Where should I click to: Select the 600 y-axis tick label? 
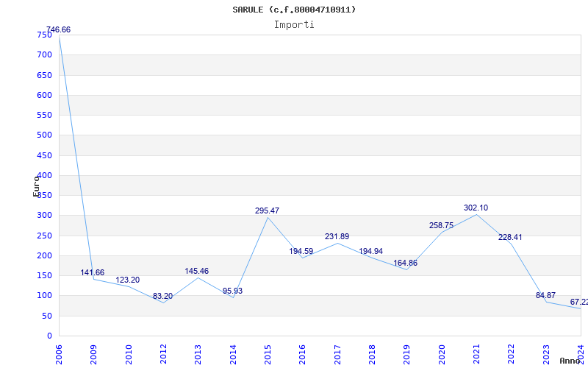(44, 95)
